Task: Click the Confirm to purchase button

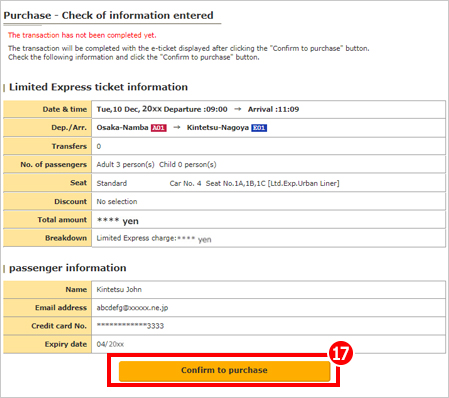Action: point(224,371)
